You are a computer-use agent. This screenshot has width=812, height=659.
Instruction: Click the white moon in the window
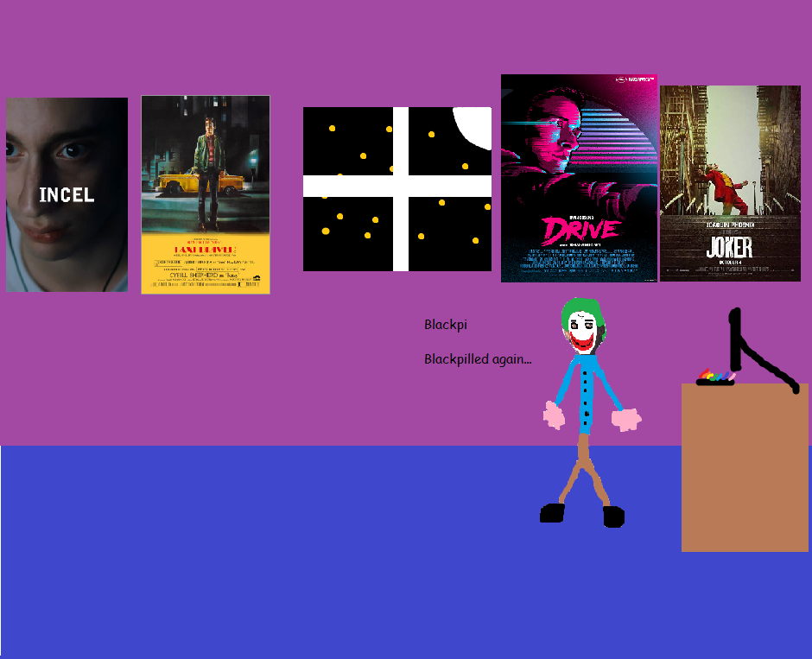point(475,124)
